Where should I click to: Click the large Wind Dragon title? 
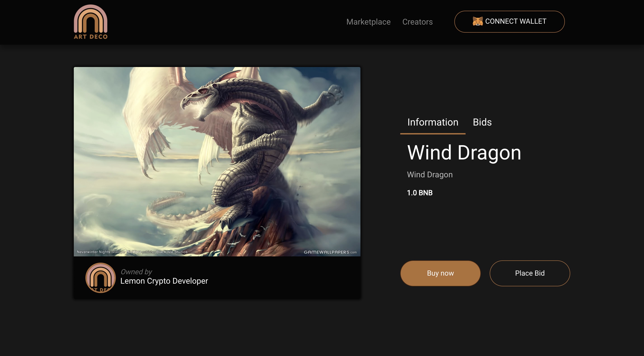[464, 153]
